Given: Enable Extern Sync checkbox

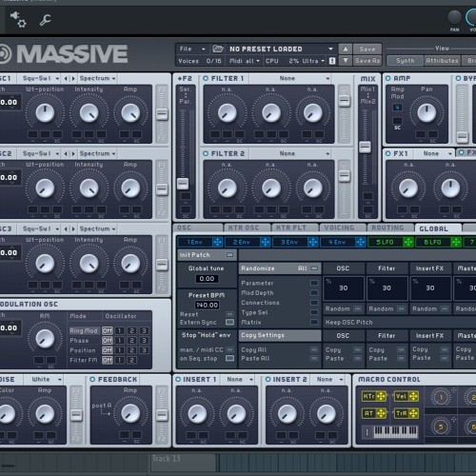Looking at the screenshot, I should tap(229, 322).
